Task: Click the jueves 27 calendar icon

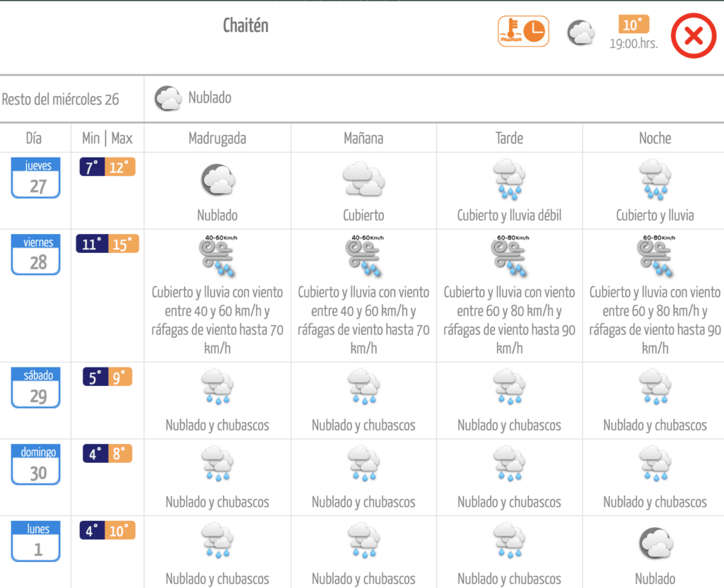Action: point(35,177)
